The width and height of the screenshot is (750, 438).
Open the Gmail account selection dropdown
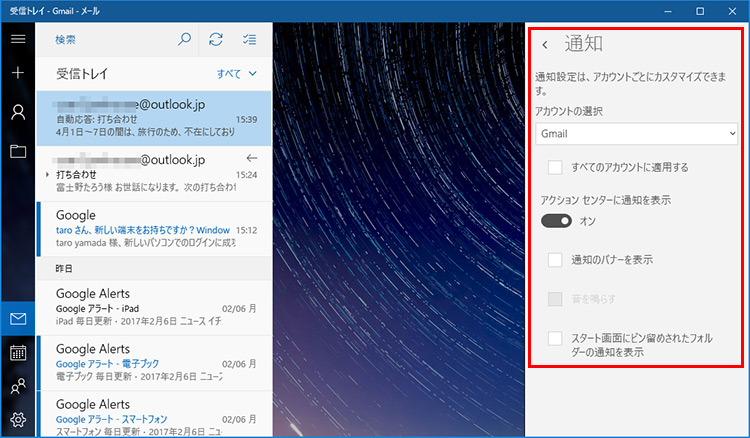[x=637, y=134]
